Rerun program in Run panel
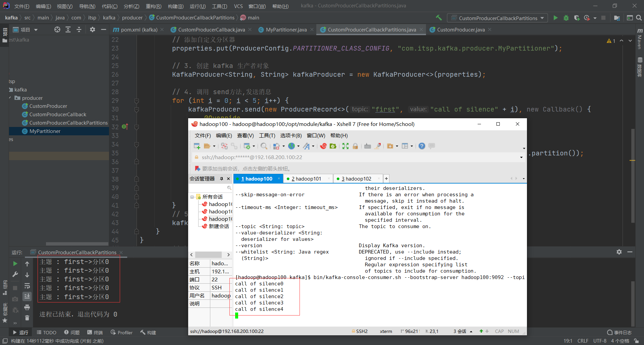644x345 pixels. pyautogui.click(x=15, y=264)
